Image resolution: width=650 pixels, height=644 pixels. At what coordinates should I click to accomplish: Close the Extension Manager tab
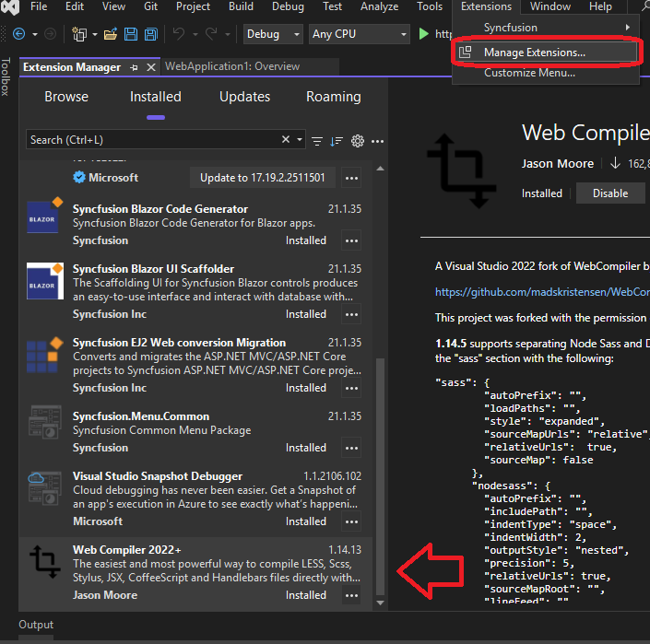151,67
